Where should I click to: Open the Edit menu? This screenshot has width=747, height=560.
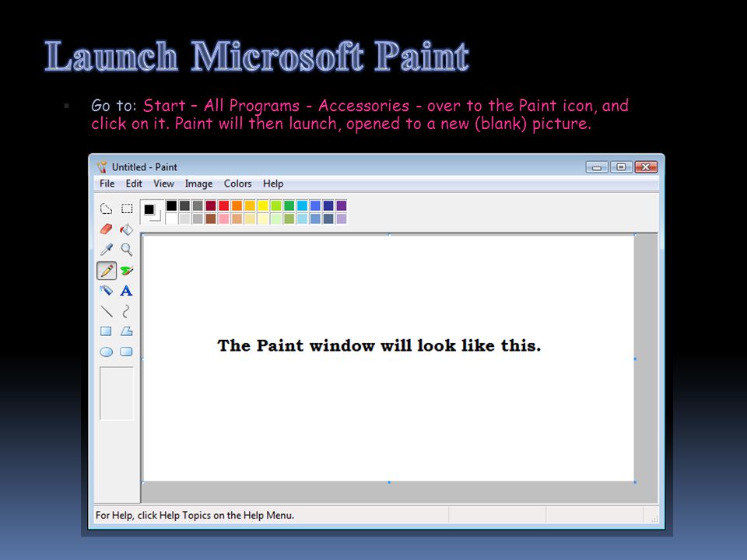[134, 184]
